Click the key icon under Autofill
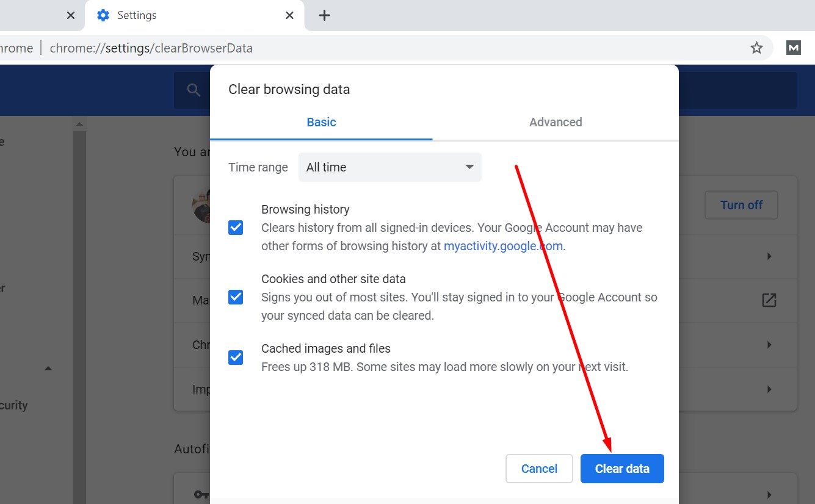This screenshot has width=815, height=504. point(200,494)
